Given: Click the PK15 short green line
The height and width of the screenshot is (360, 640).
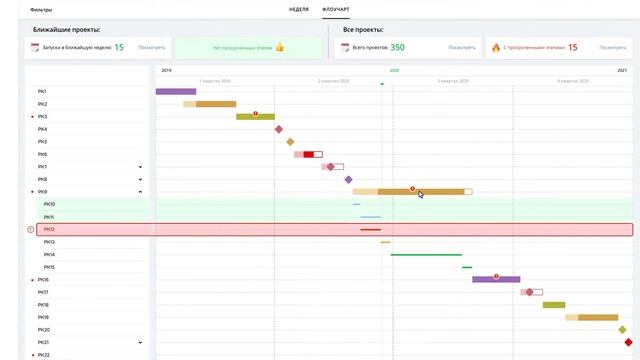Looking at the screenshot, I should 467,267.
